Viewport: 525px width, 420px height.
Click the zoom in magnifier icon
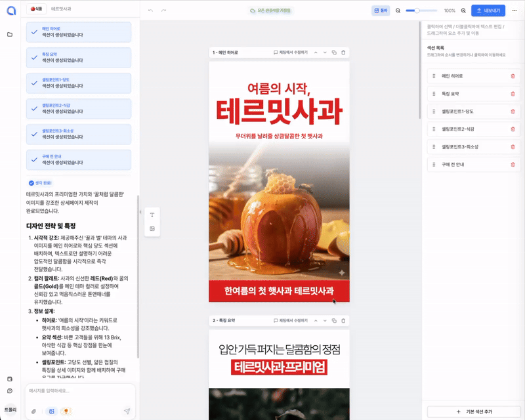pos(463,11)
